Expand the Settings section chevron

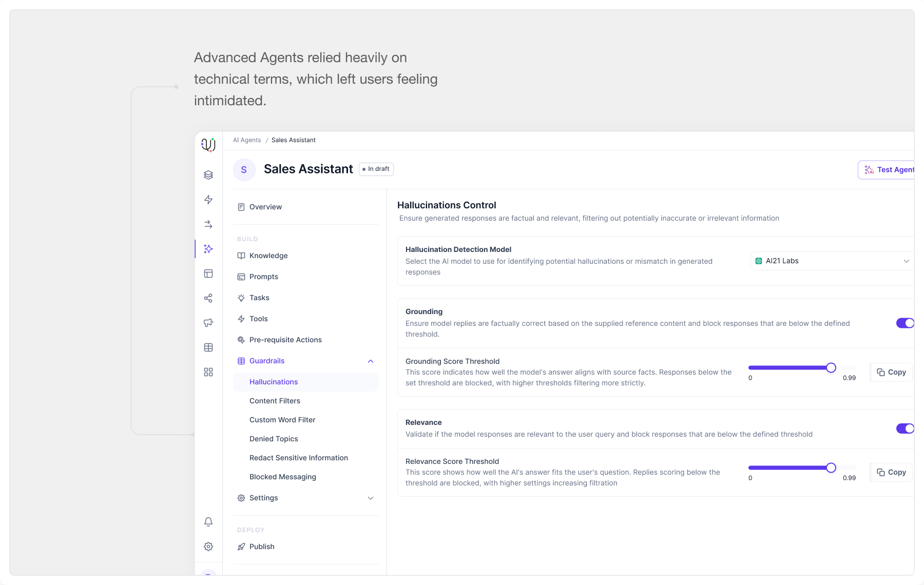point(371,498)
